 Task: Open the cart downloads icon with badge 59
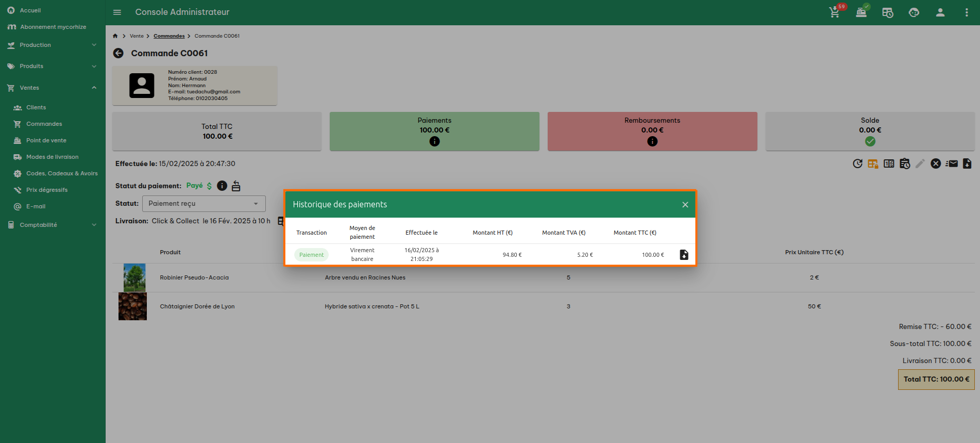(x=835, y=12)
